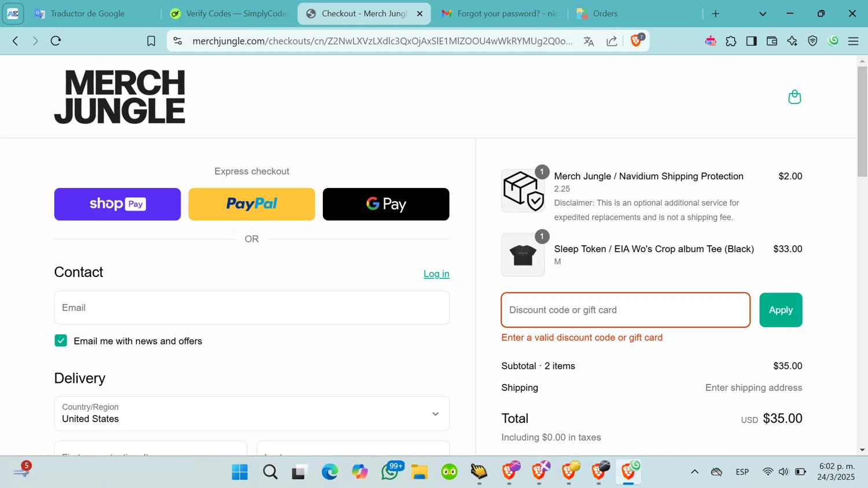This screenshot has width=868, height=488.
Task: Open a new browser tab
Action: [716, 13]
